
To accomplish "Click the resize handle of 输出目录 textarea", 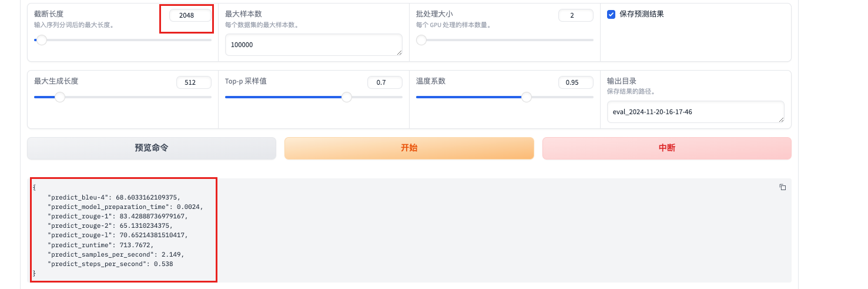I will [781, 119].
